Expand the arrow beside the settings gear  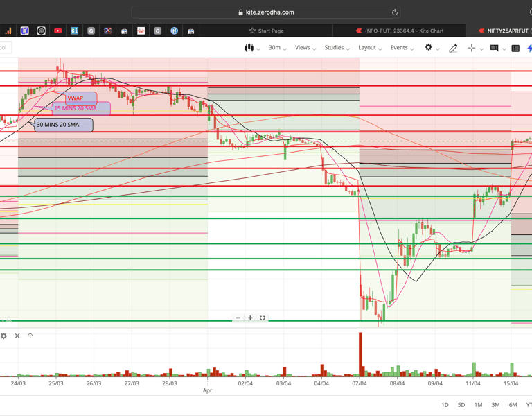tap(438, 49)
